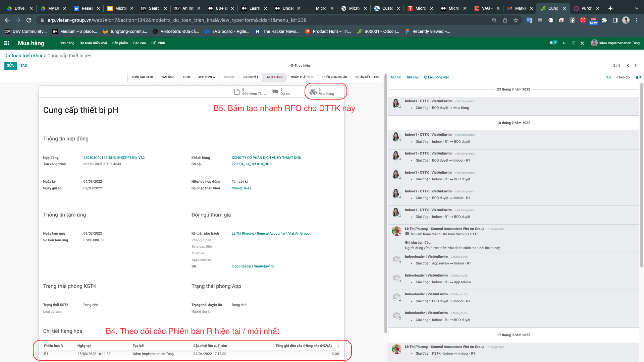This screenshot has width=644, height=362.
Task: Click the chat conversations icon
Action: tap(552, 43)
